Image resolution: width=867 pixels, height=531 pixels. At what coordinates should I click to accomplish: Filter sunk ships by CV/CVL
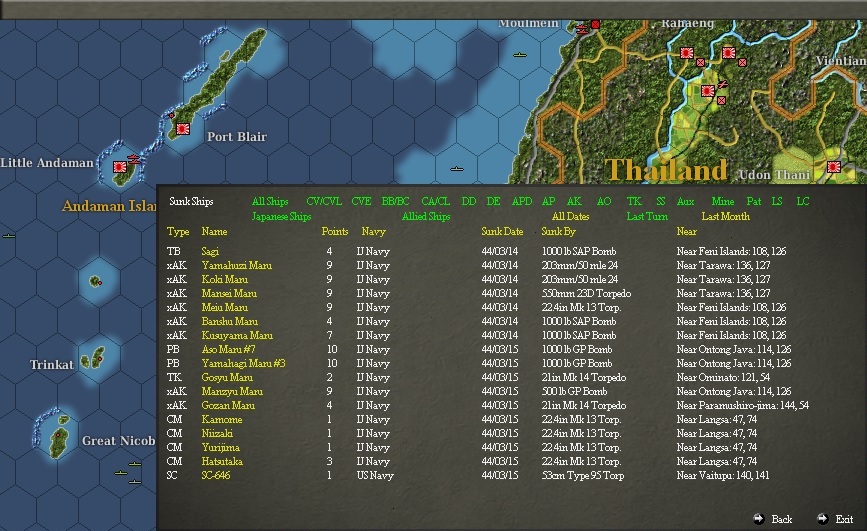tap(324, 201)
